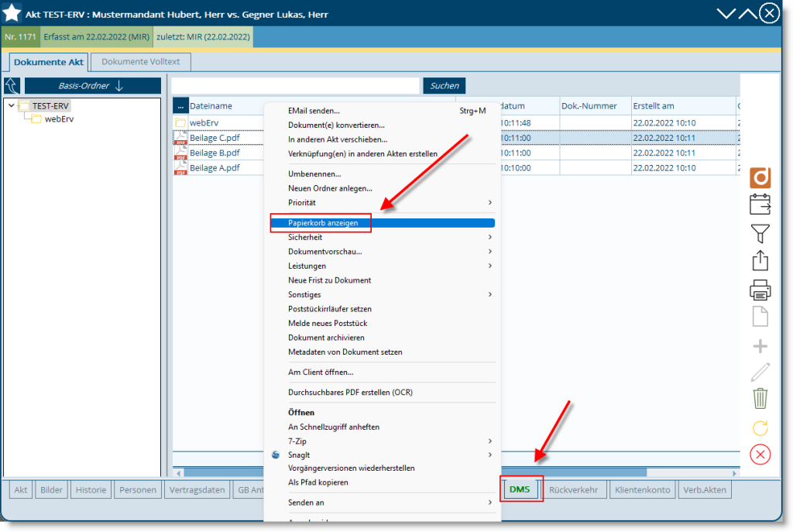Click the orange app icon in right sidebar
The height and width of the screenshot is (532, 793).
(x=760, y=177)
